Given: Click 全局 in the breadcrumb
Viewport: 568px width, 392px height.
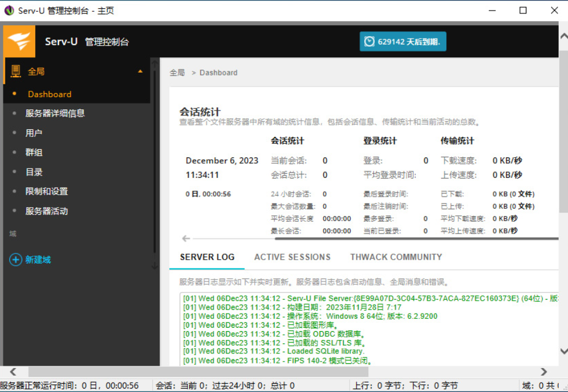Looking at the screenshot, I should click(177, 73).
